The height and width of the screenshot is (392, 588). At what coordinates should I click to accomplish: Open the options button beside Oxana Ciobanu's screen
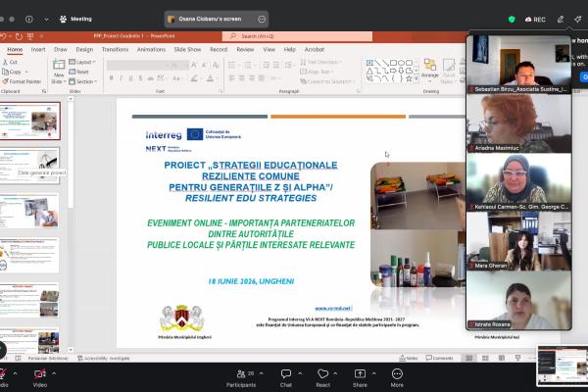click(x=262, y=19)
